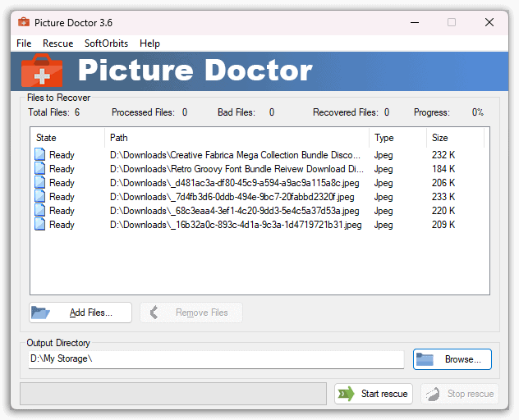The width and height of the screenshot is (519, 420).
Task: Open the Help menu
Action: point(149,43)
